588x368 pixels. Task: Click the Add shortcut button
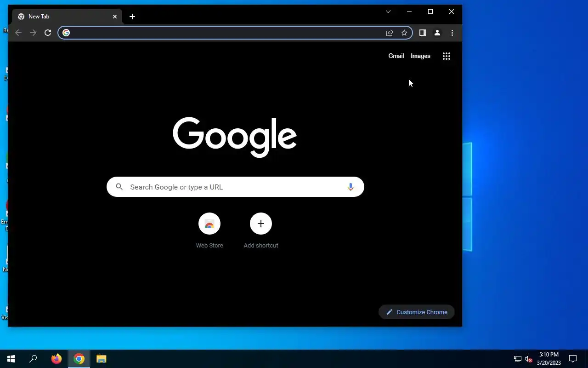point(261,231)
